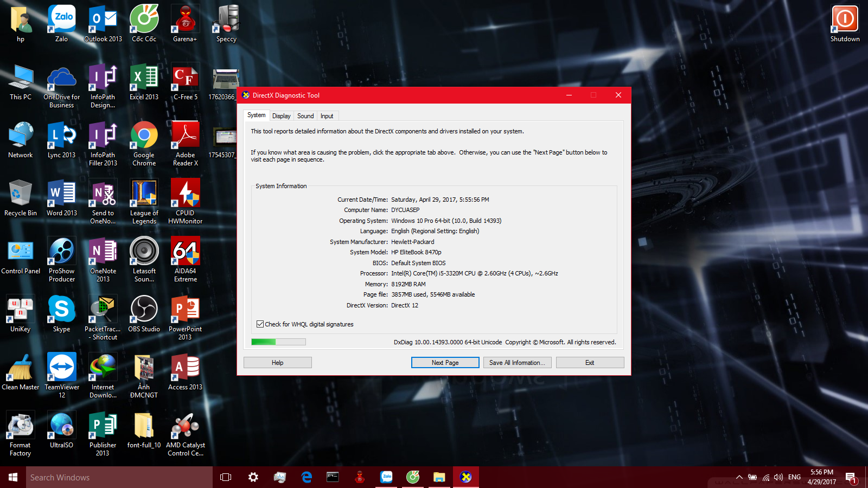
Task: Launch Publisher 2013 shortcut
Action: click(x=103, y=434)
